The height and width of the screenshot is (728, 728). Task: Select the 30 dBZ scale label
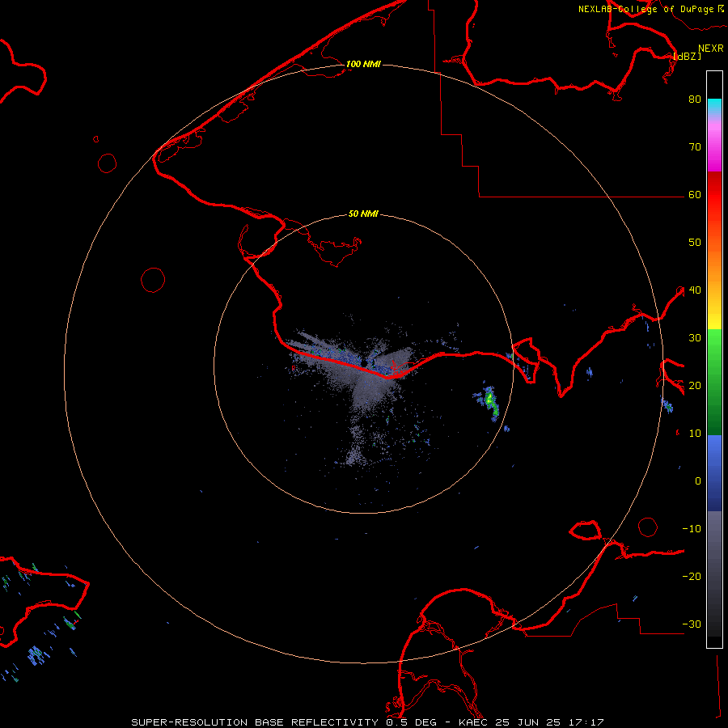695,338
